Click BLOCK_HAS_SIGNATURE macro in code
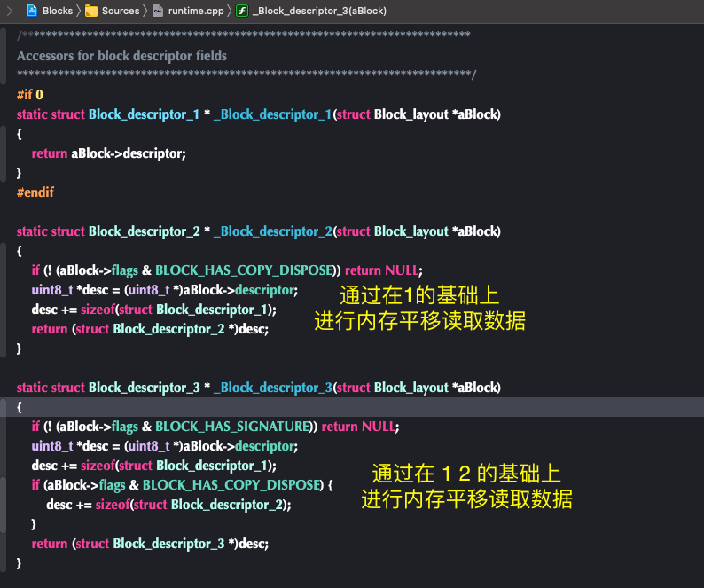The image size is (704, 588). click(232, 427)
